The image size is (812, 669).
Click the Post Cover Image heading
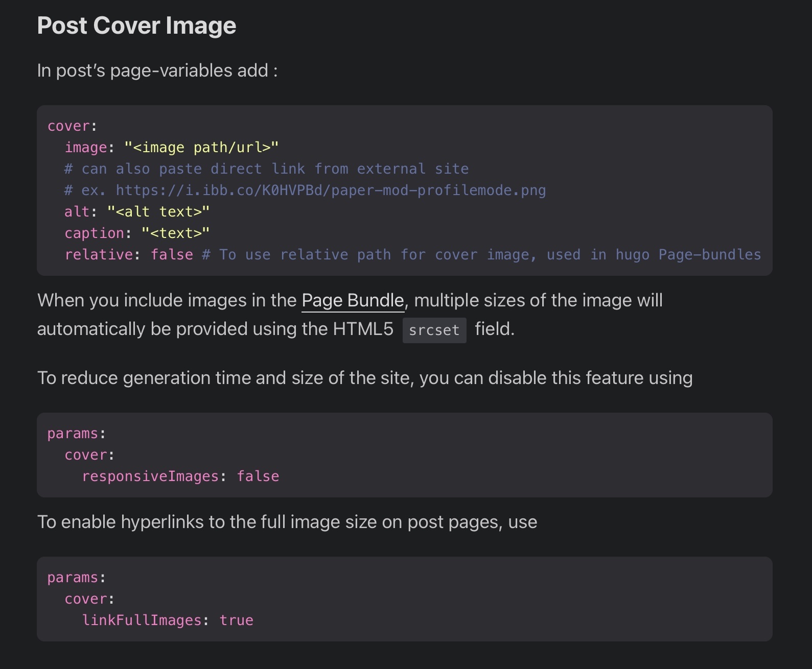(x=136, y=26)
